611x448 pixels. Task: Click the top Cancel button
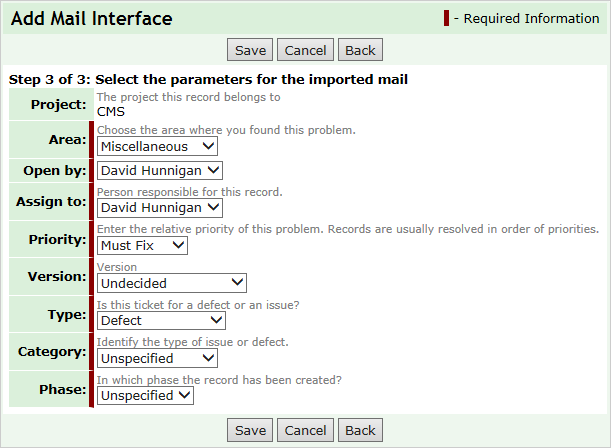pos(305,50)
